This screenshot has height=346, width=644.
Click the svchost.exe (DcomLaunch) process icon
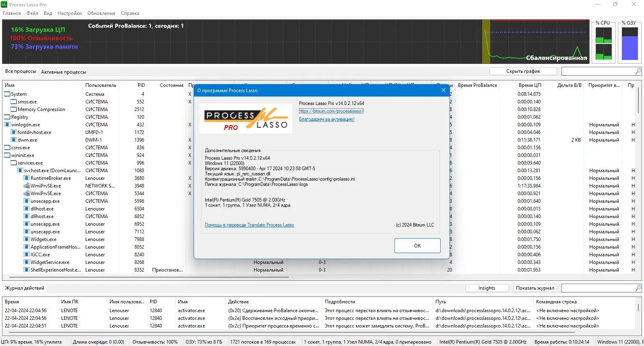click(x=20, y=171)
